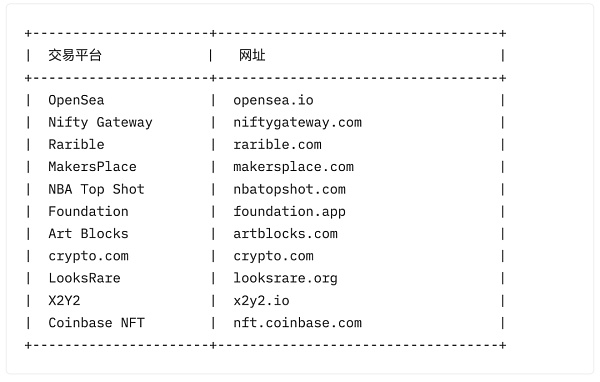Viewport: 600px width, 382px height.
Task: Click crypto.com in the URL column
Action: pyautogui.click(x=273, y=256)
